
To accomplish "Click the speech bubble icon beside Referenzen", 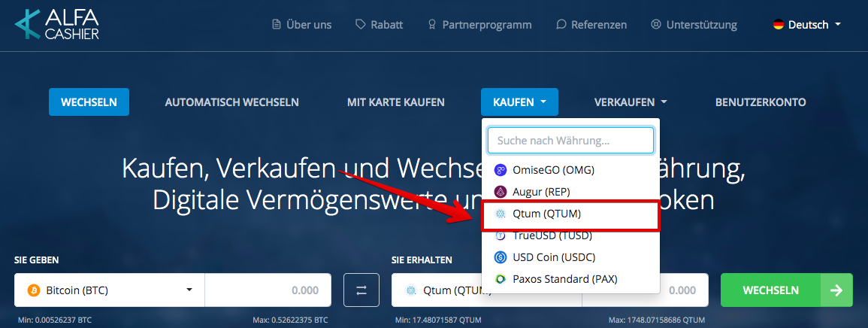I will 561,24.
